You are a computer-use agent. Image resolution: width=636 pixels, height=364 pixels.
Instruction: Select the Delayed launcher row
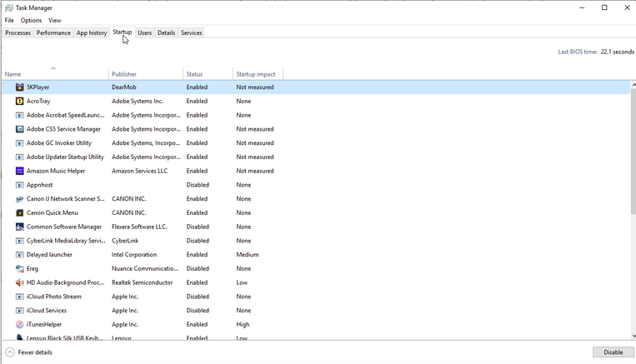point(317,255)
